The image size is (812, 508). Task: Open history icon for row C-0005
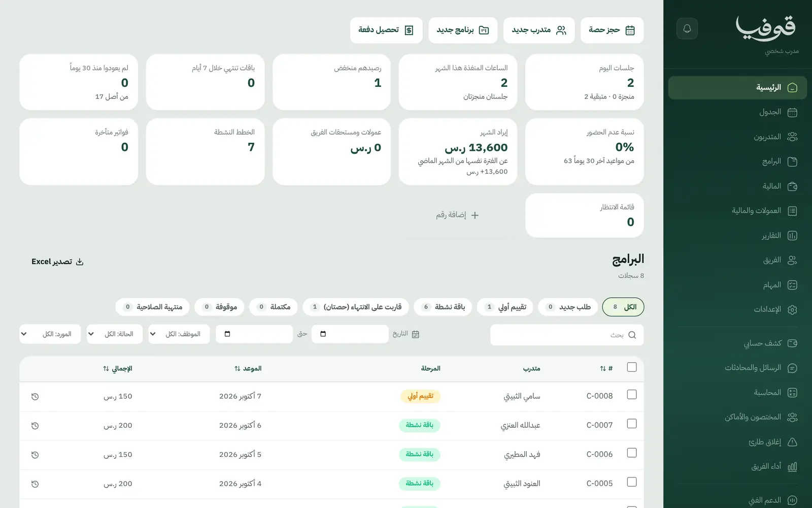pos(35,484)
